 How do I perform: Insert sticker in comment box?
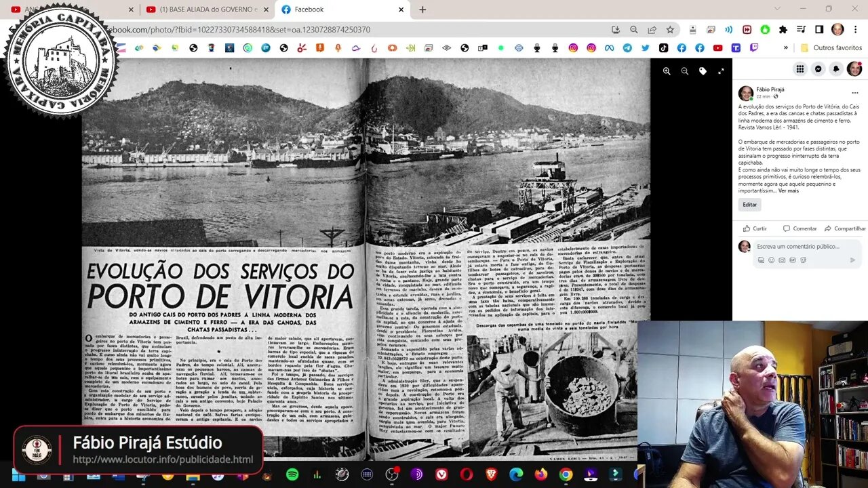coord(804,260)
